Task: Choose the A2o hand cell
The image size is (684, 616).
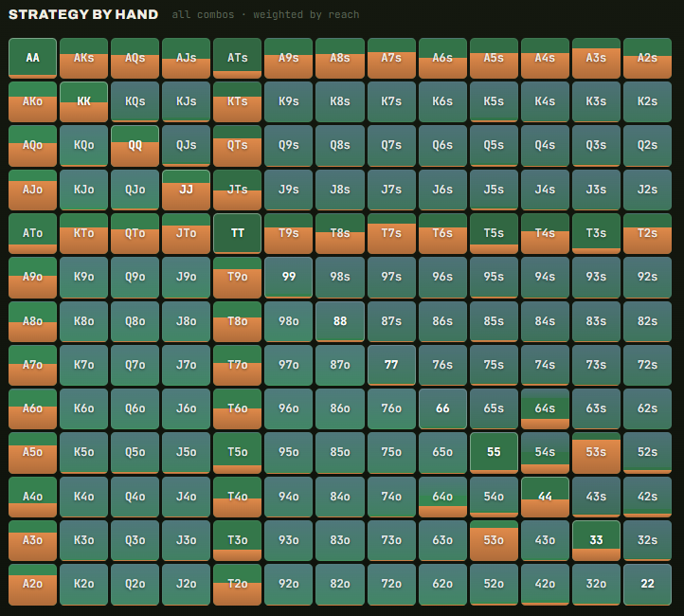Action: [33, 584]
